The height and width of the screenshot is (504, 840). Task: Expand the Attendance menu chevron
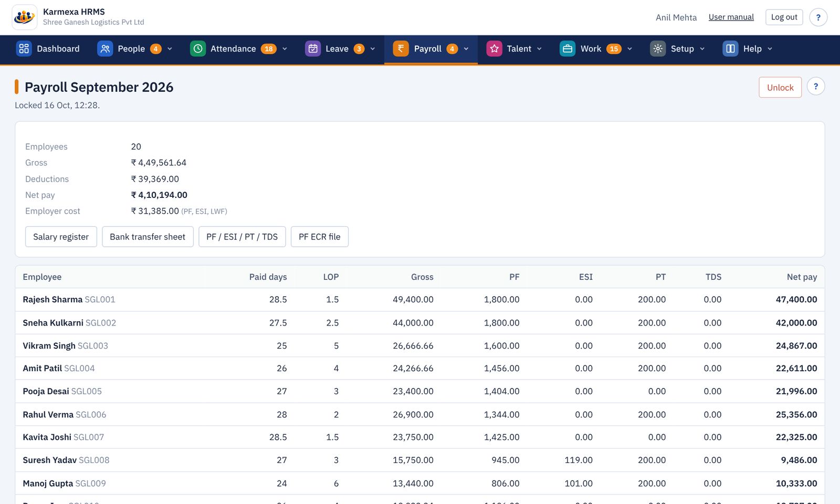[x=285, y=49]
